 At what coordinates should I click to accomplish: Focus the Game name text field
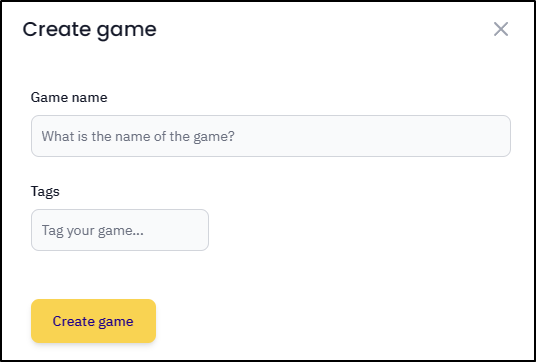coord(271,136)
